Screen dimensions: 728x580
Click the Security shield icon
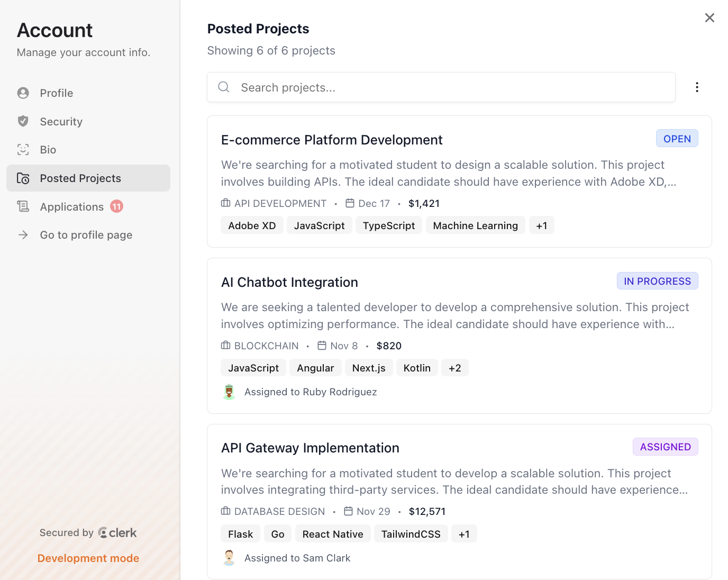[23, 121]
